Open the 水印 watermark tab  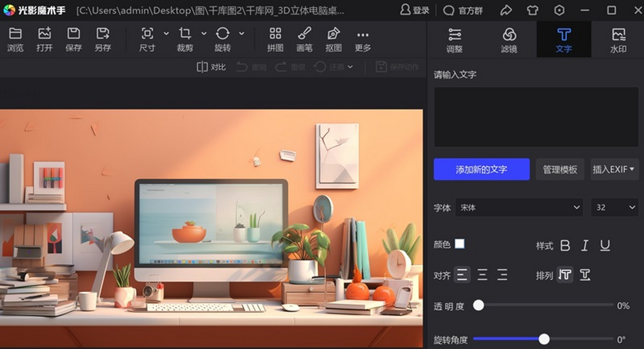pos(618,39)
